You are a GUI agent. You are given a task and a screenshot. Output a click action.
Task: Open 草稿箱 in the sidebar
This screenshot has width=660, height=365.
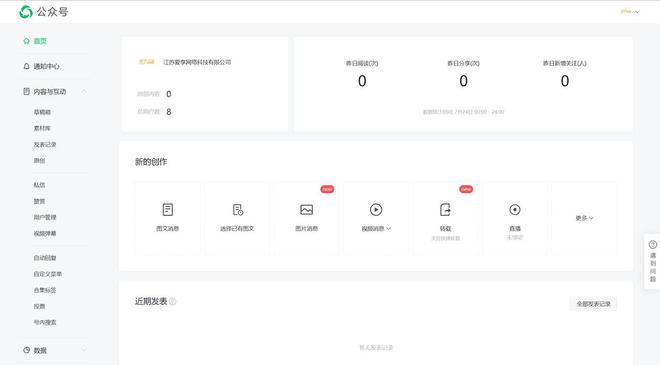click(x=42, y=112)
